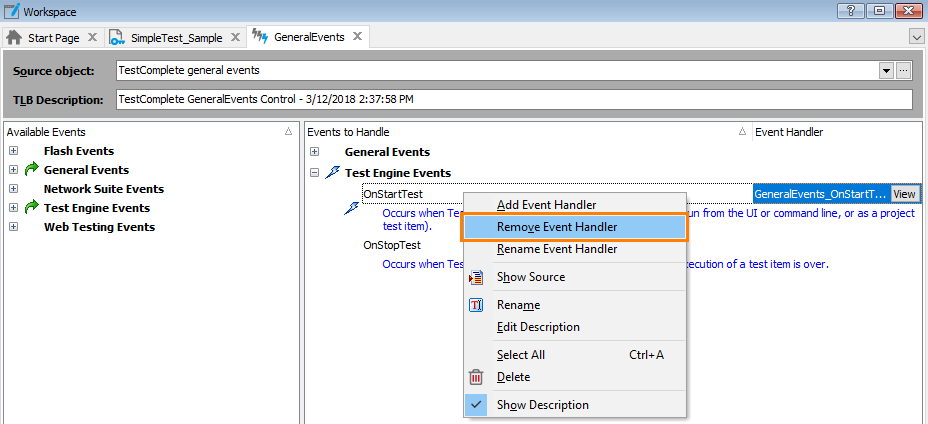Image resolution: width=928 pixels, height=424 pixels.
Task: Expand Network Suite Events node
Action: point(13,189)
